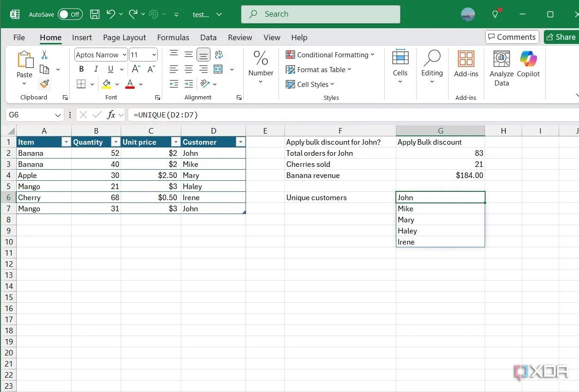Click in the Search box

pyautogui.click(x=320, y=14)
